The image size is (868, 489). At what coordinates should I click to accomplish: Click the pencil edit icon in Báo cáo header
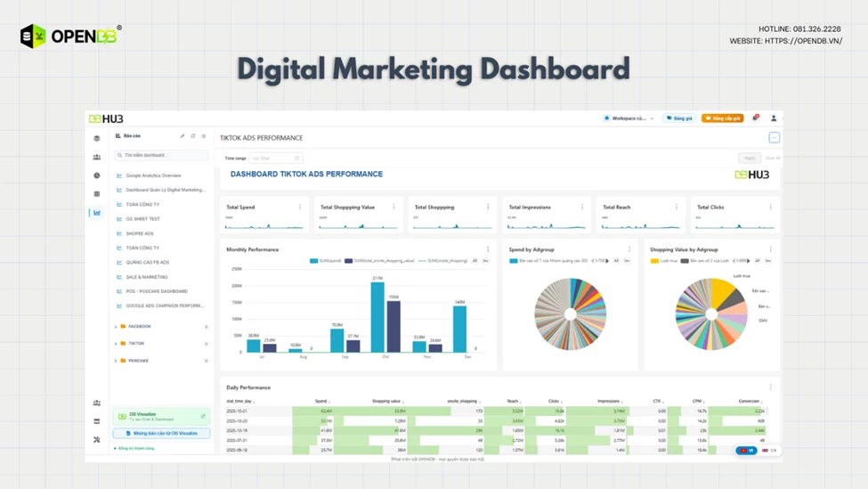coord(183,135)
